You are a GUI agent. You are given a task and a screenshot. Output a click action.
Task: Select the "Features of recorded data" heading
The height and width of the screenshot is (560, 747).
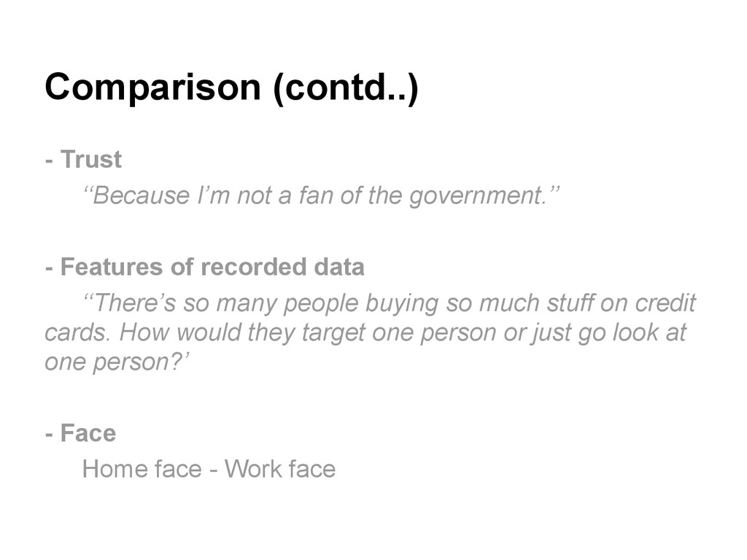click(x=212, y=268)
